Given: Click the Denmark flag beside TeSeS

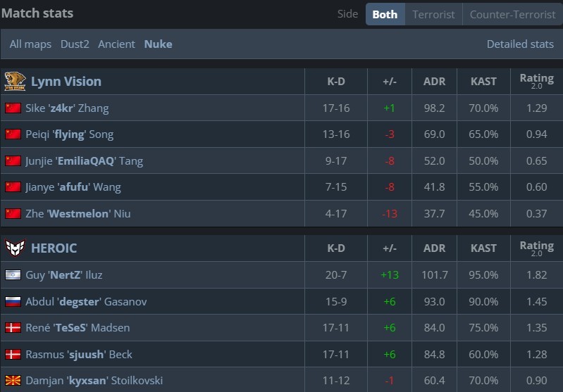Looking at the screenshot, I should [13, 328].
